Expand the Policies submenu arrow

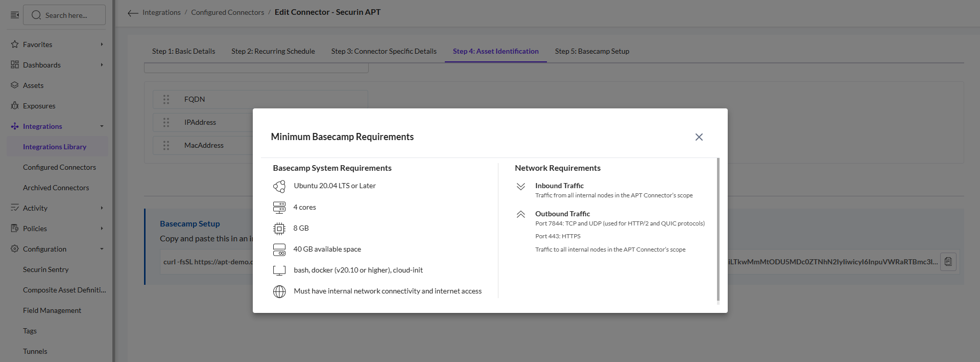102,229
